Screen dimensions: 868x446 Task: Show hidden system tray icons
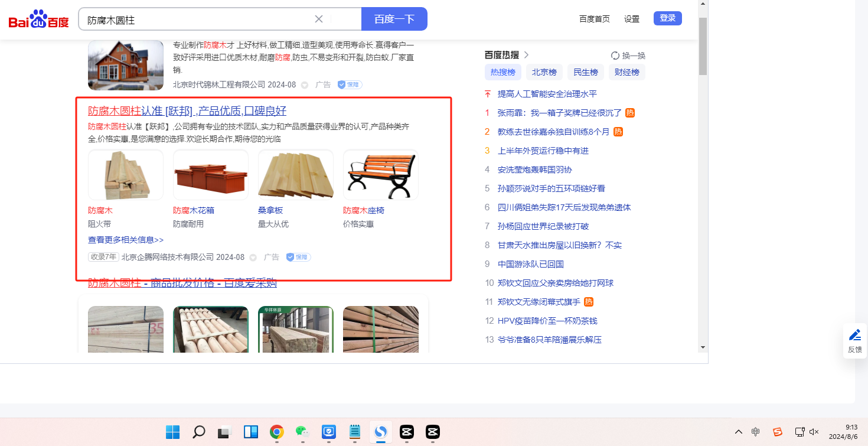738,432
